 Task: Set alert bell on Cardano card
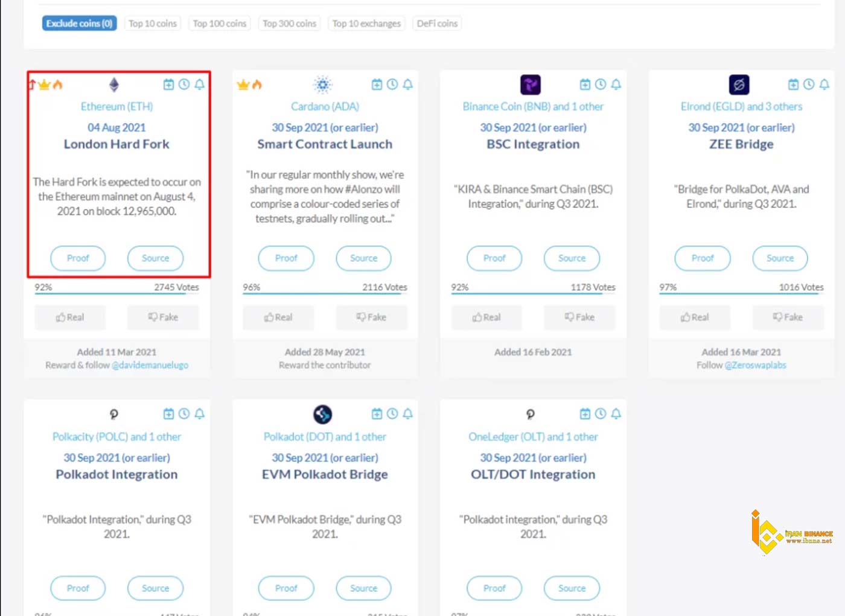click(x=407, y=84)
